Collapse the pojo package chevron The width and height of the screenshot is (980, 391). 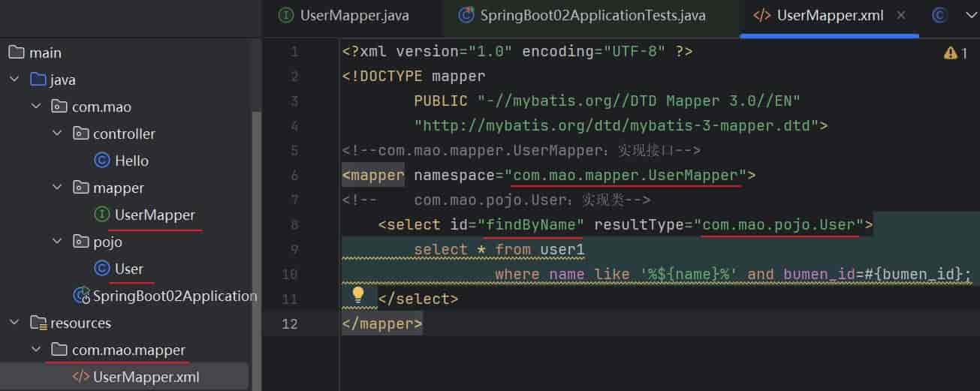click(x=58, y=242)
